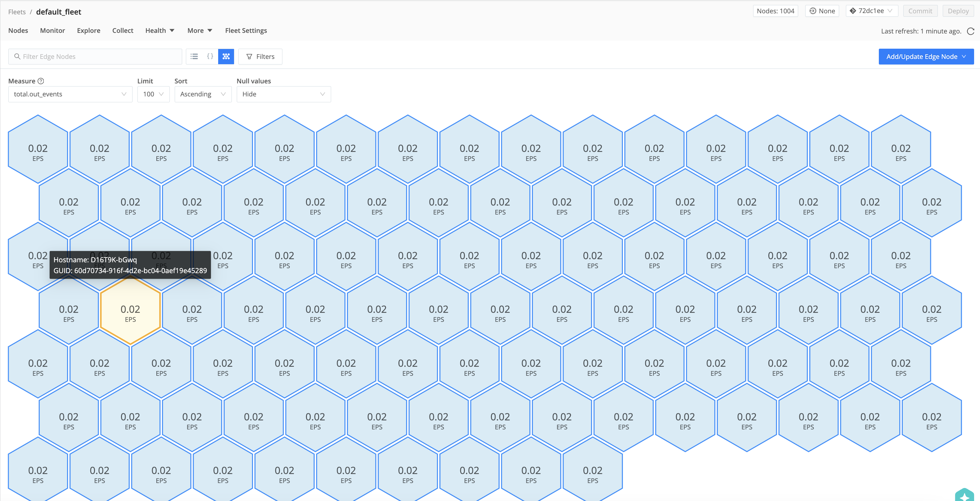
Task: Click the Measure help question mark
Action: tap(41, 81)
